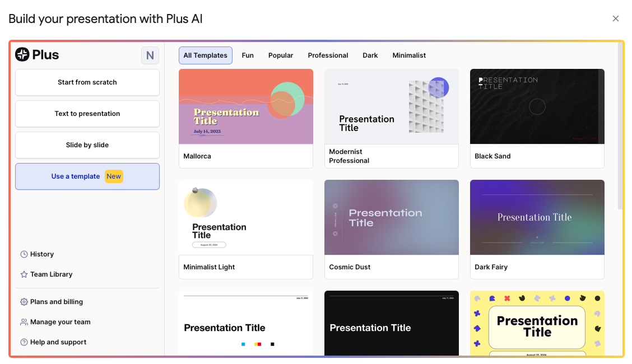Screen dimensions: 632x364
Task: Click the Team Library star icon
Action: click(x=24, y=274)
